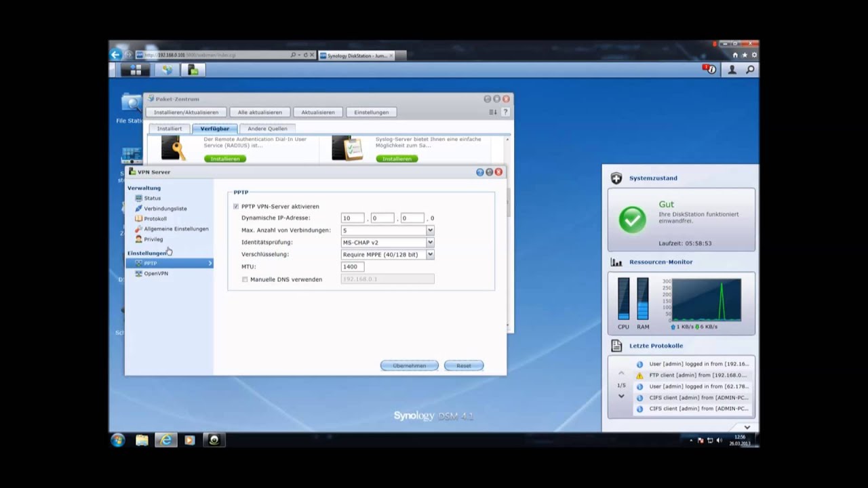Open the Identitätsprüfung dropdown
The image size is (868, 488).
click(430, 243)
